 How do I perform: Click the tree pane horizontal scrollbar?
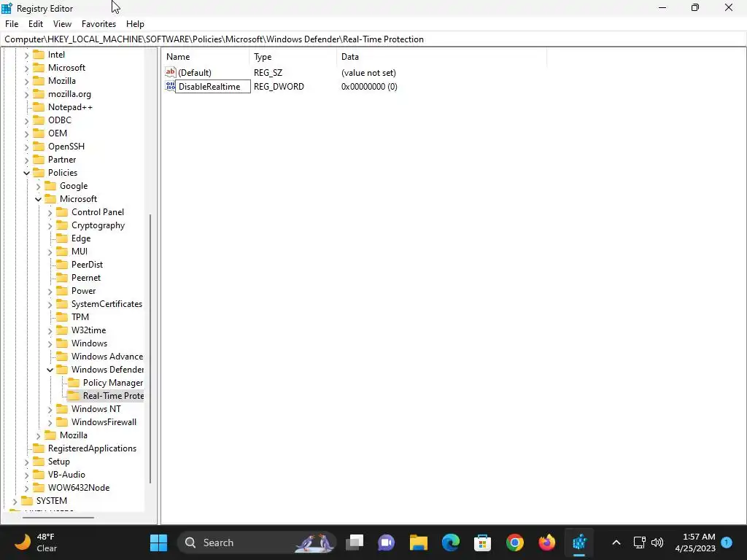click(x=58, y=517)
